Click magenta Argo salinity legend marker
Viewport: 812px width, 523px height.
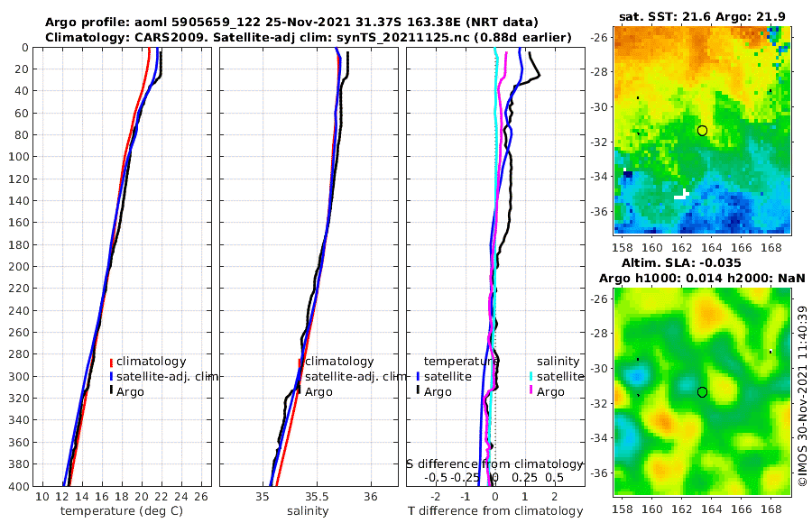(531, 391)
